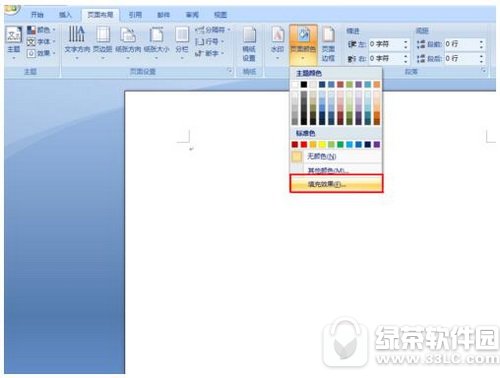The image size is (500, 378).
Task: Pick the yellow standard color
Action: tap(322, 144)
